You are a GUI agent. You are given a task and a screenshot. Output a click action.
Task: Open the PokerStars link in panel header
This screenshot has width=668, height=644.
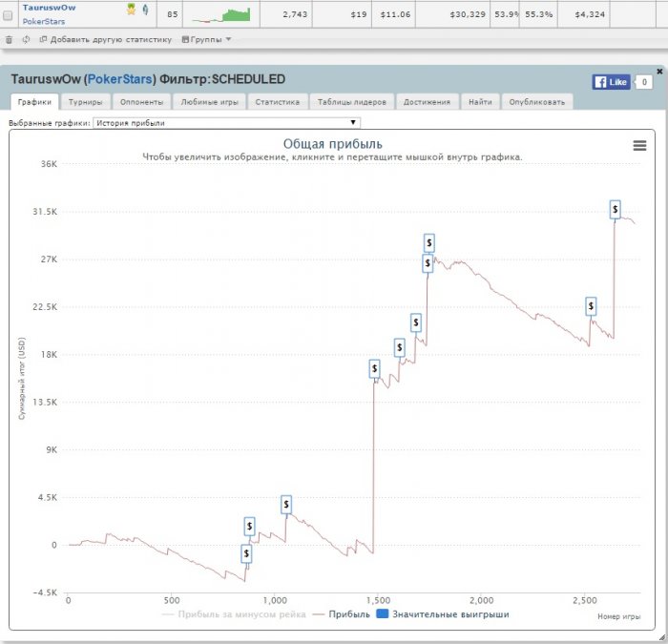[x=119, y=79]
